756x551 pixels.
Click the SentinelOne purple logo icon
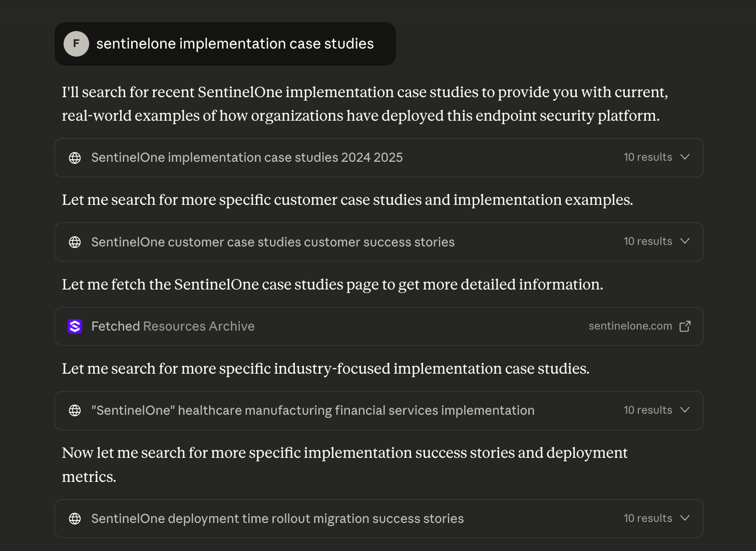pos(75,326)
